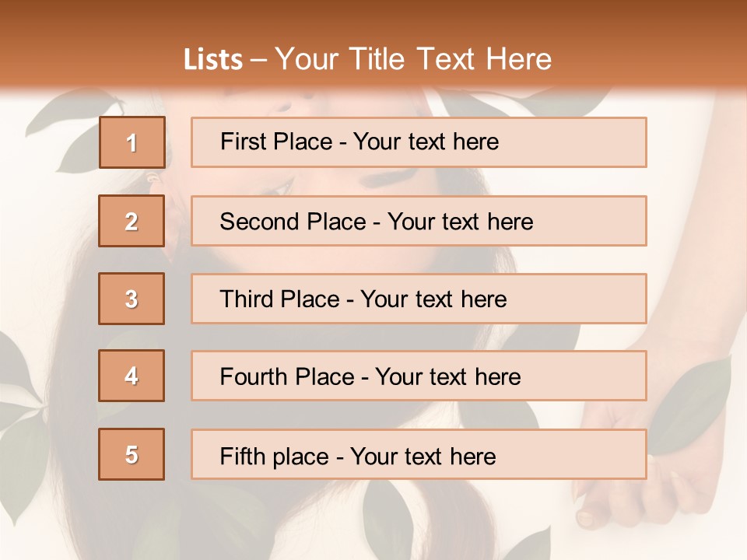Click the words Fourth Place
Viewport: 747px width, 560px height.
click(x=287, y=376)
